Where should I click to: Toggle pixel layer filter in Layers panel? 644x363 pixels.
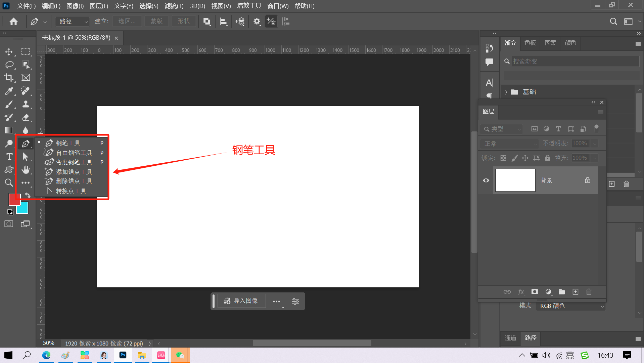point(534,129)
